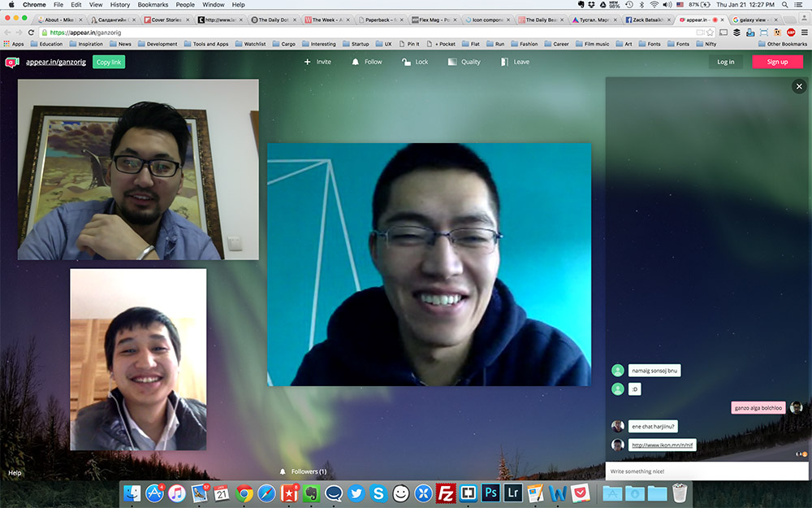Open the Development bookmarks folder
This screenshot has height=508, width=812.
coord(157,44)
